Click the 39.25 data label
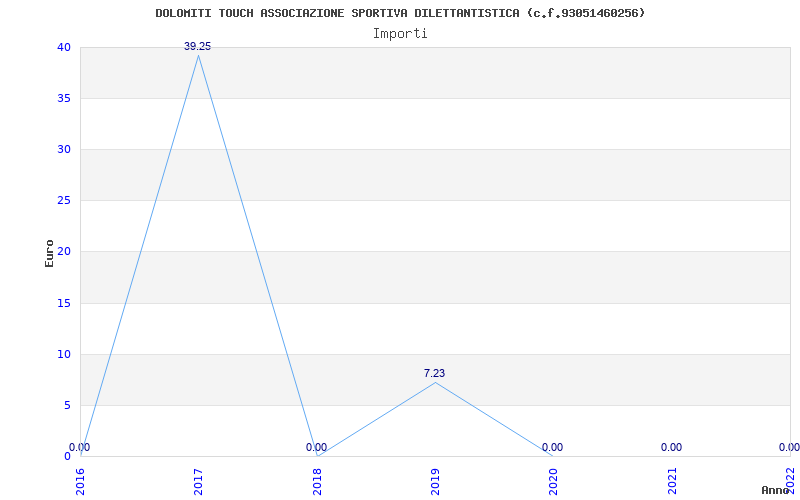 [x=197, y=46]
